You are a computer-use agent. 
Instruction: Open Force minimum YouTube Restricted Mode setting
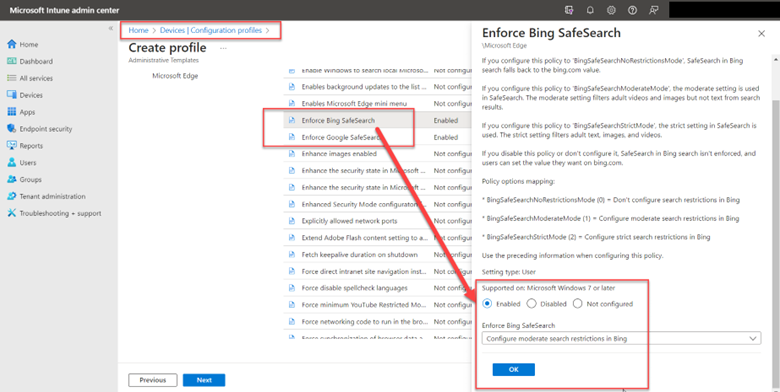(364, 305)
